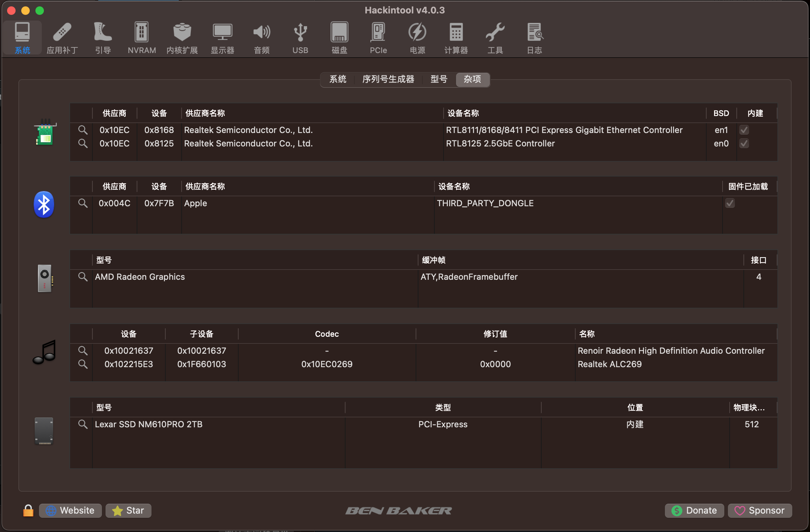Click the Sponsor button

[x=760, y=510]
